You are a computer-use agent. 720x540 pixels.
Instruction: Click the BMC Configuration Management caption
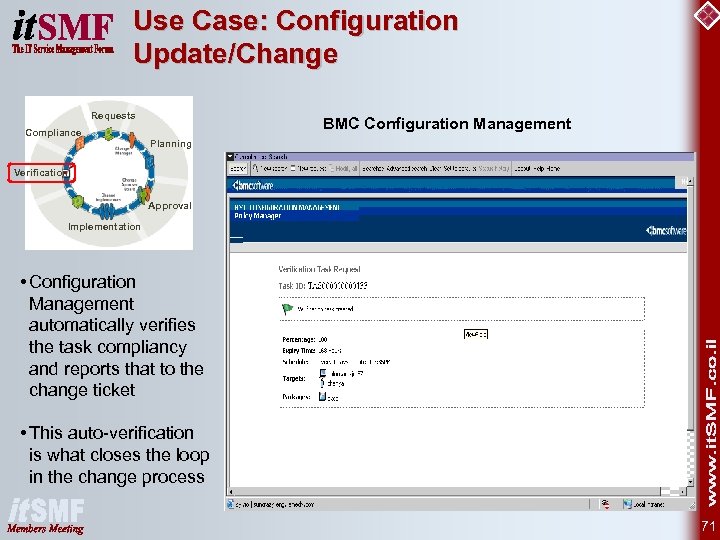447,124
